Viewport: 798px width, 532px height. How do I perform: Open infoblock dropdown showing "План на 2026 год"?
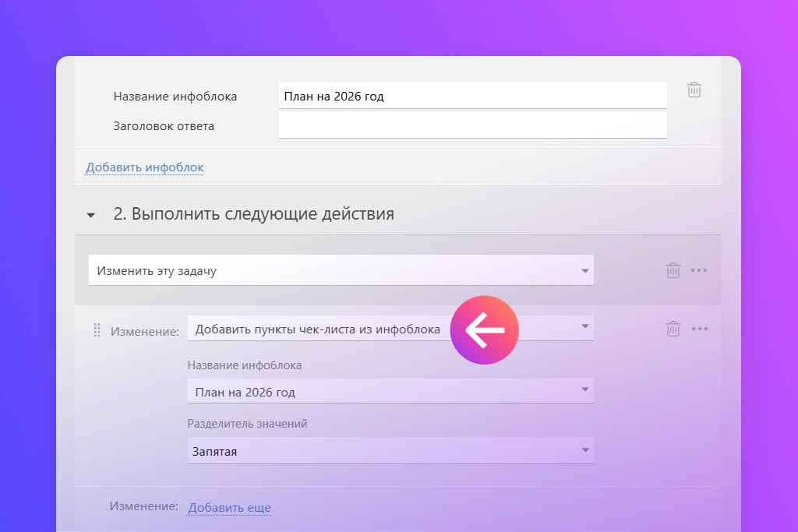[390, 391]
